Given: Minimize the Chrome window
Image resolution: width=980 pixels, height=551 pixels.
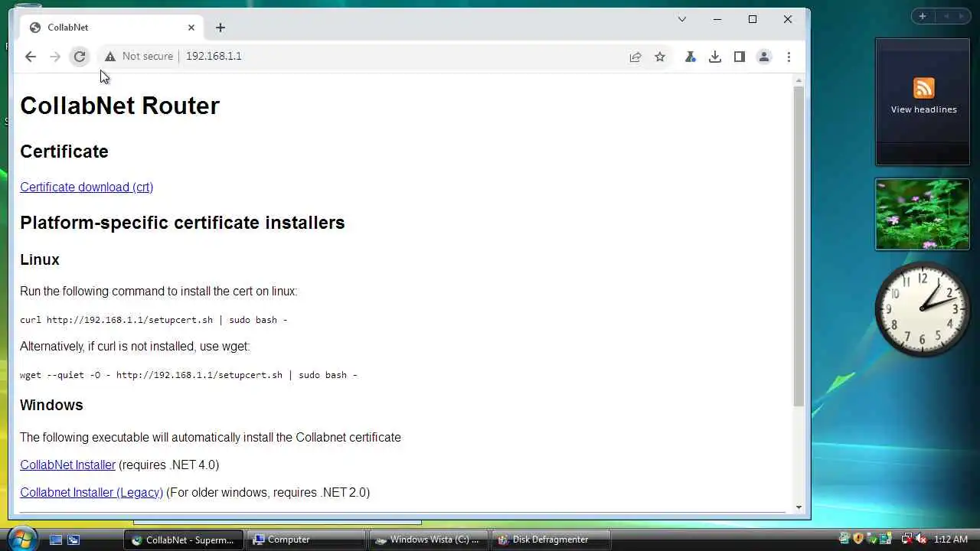Looking at the screenshot, I should [717, 19].
